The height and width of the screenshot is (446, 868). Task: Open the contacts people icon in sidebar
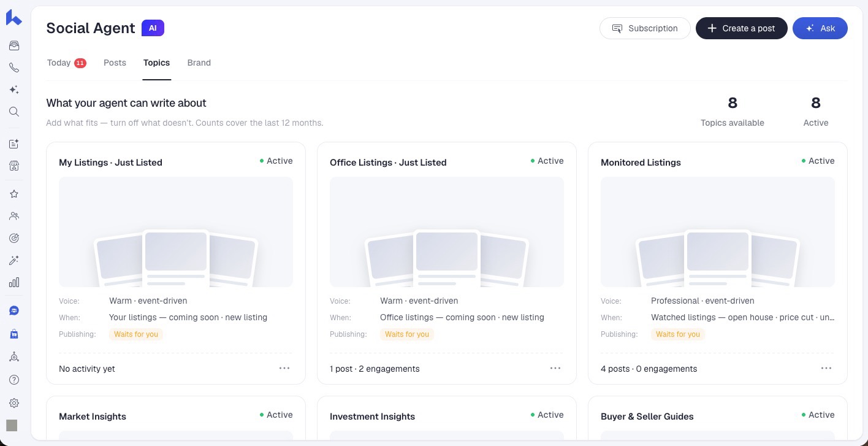(13, 216)
